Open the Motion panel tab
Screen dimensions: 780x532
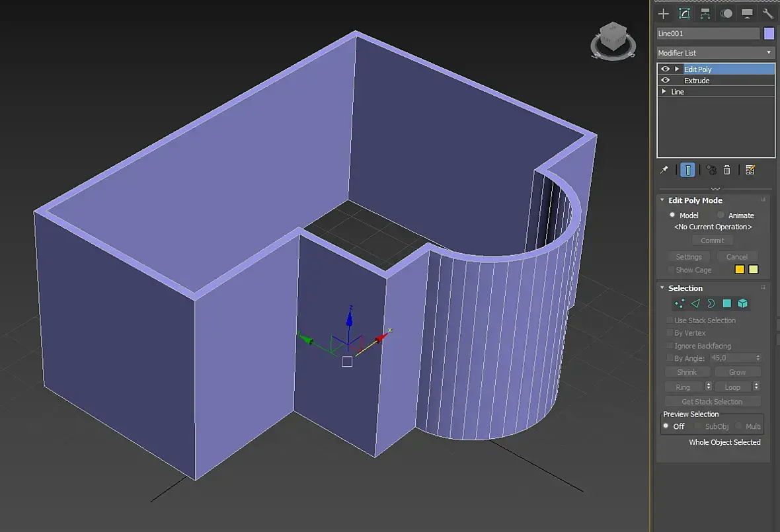click(726, 14)
